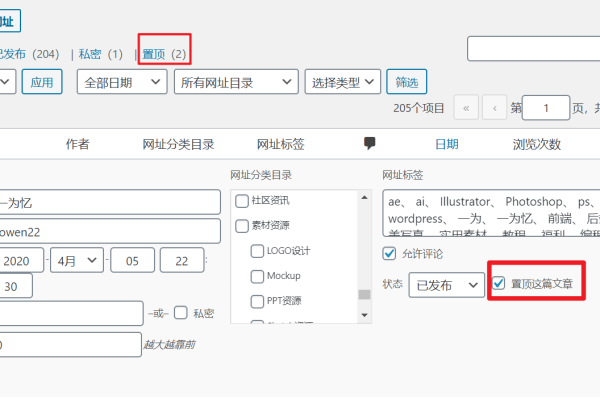600x400 pixels.
Task: Enable the 私密 checkbox
Action: click(x=181, y=313)
